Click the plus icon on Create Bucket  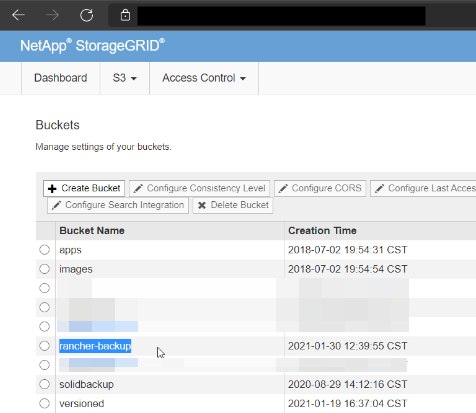52,189
